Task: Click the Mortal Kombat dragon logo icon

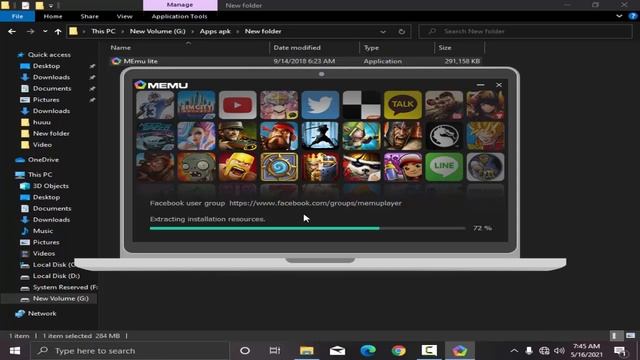Action: pos(444,136)
